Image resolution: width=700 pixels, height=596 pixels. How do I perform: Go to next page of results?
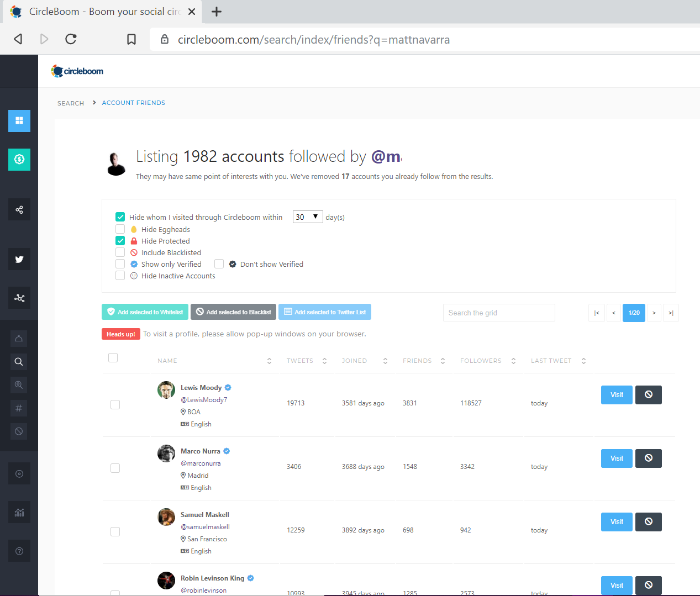click(654, 313)
